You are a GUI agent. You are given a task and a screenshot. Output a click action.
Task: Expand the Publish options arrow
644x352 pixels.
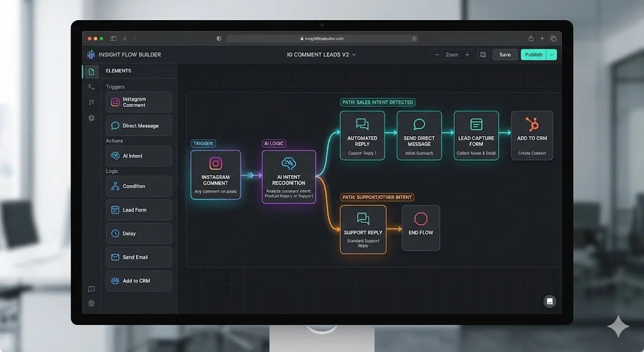(552, 55)
